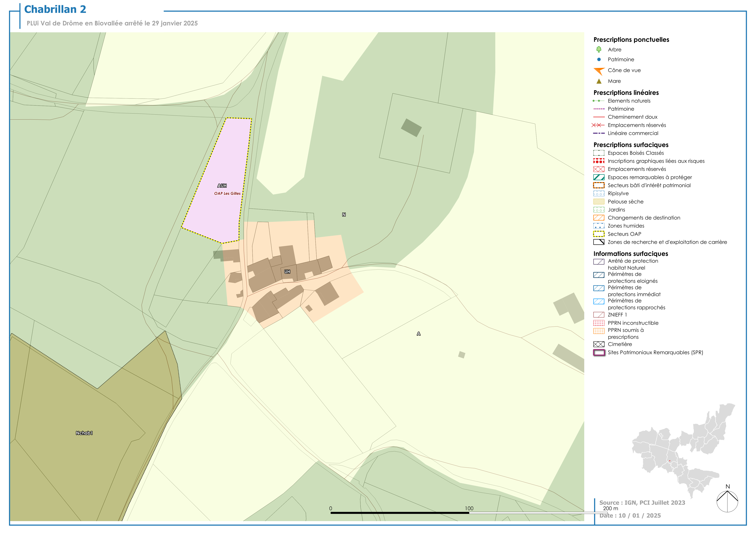Click the Pelouse sèche legend swatch
The height and width of the screenshot is (535, 756).
point(599,202)
